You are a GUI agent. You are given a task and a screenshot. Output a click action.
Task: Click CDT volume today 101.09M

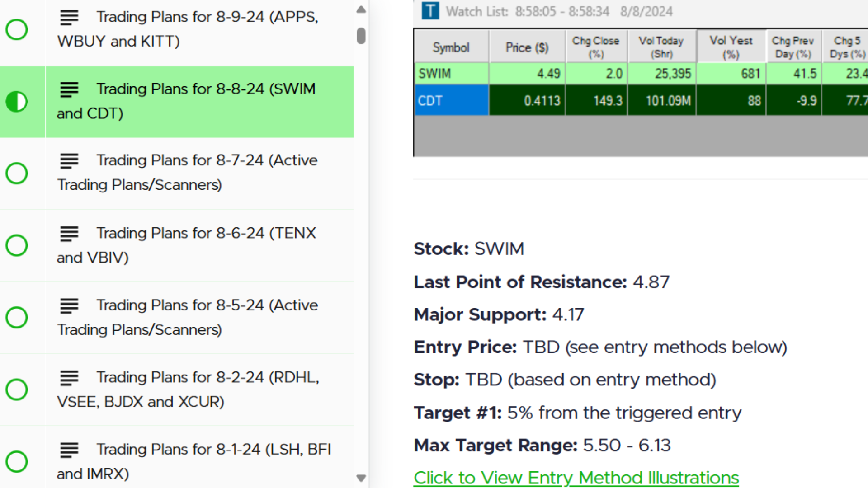pyautogui.click(x=661, y=100)
